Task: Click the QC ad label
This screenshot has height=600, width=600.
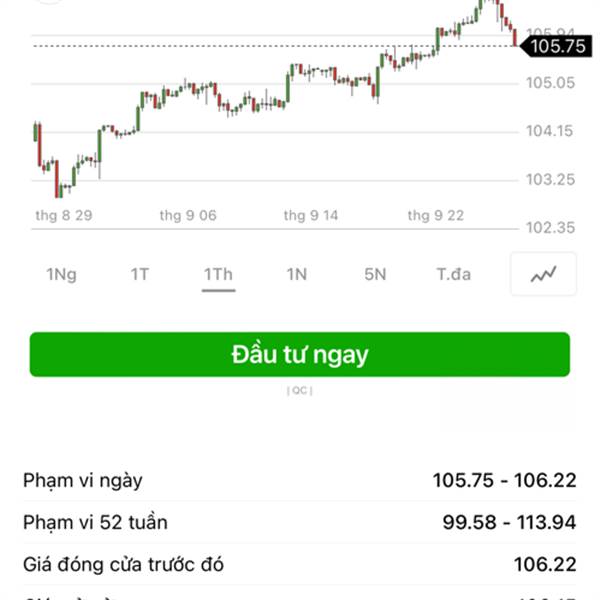Action: (300, 391)
